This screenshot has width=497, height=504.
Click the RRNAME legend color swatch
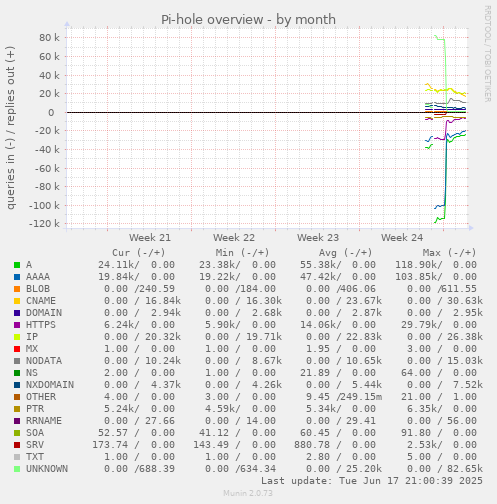pos(17,421)
